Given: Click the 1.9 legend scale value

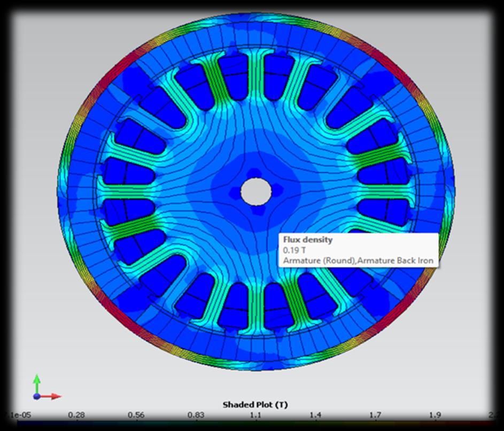Looking at the screenshot, I should 435,415.
